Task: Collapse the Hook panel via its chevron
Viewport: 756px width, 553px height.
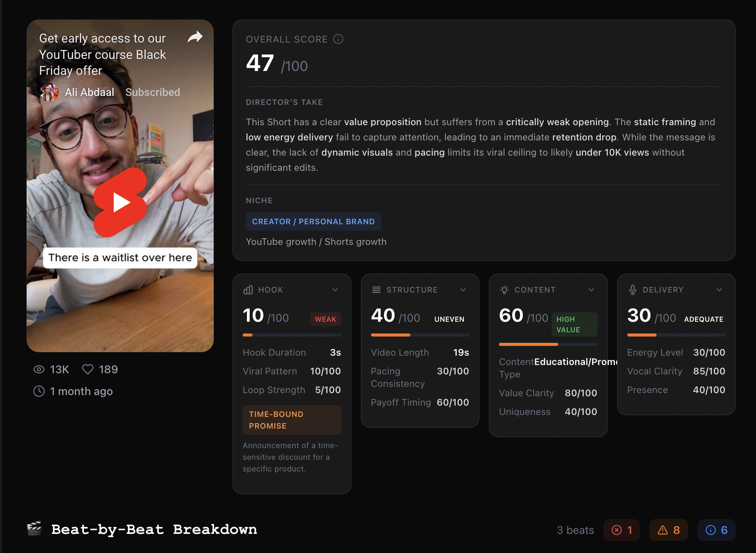Action: click(335, 290)
